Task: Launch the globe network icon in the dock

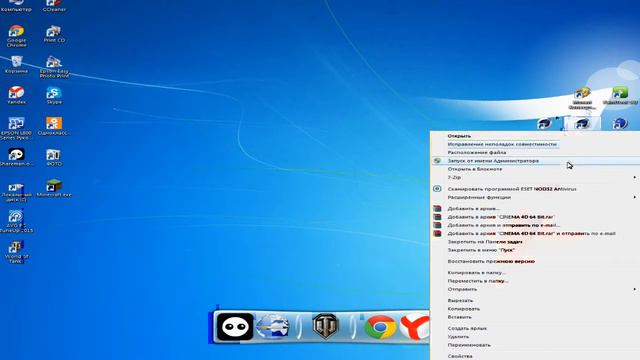Action: [x=273, y=327]
